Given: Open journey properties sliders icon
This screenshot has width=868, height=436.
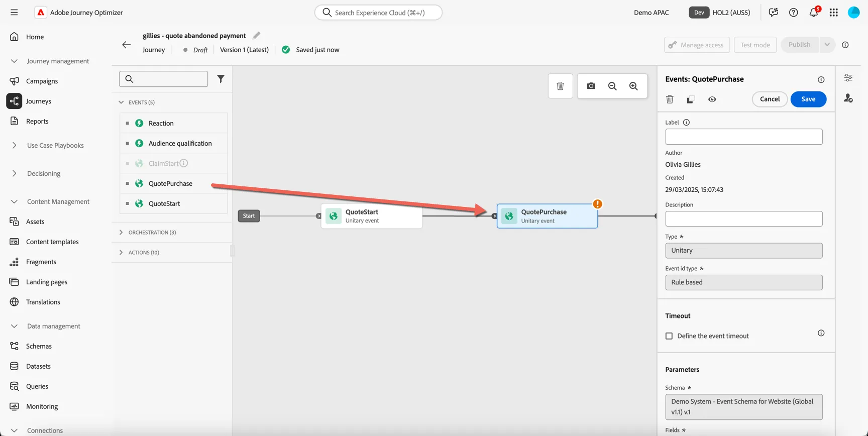Looking at the screenshot, I should click(x=848, y=78).
